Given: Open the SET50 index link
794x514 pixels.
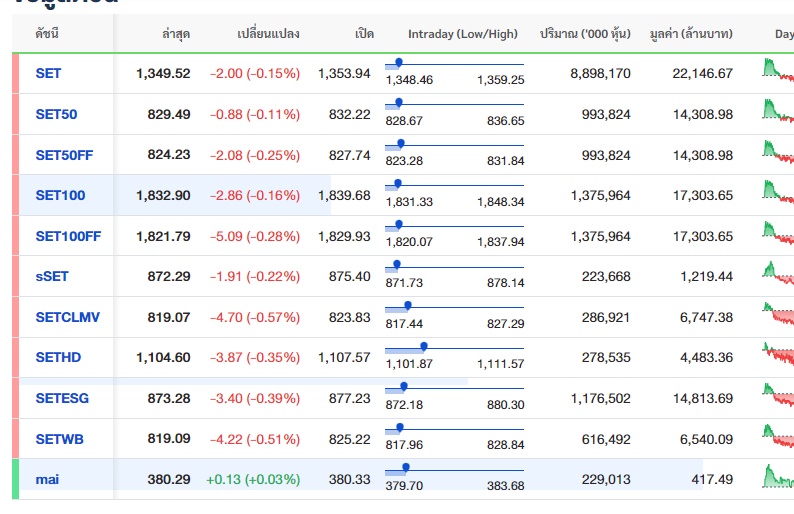Looking at the screenshot, I should click(x=56, y=114).
